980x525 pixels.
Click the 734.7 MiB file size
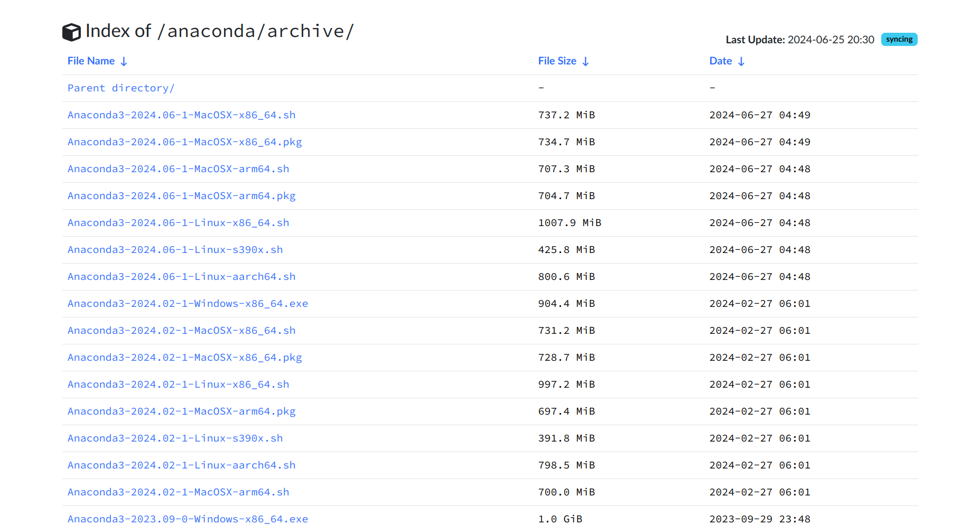[x=567, y=142]
